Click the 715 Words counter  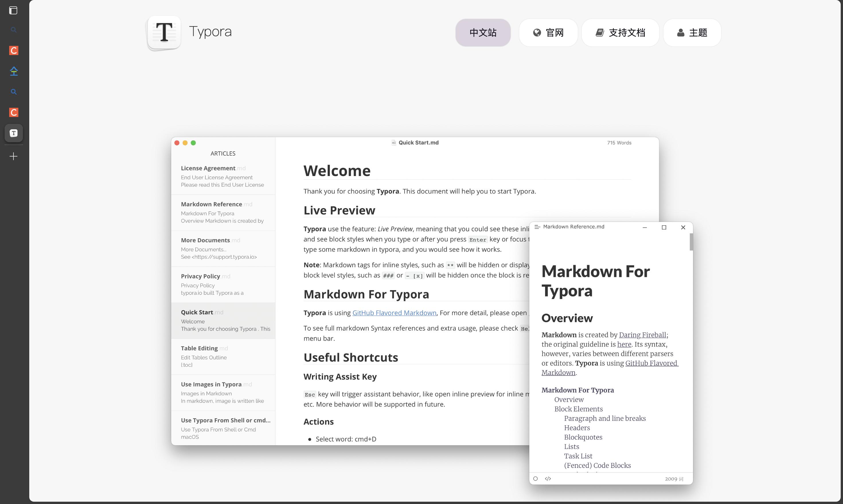pyautogui.click(x=619, y=143)
